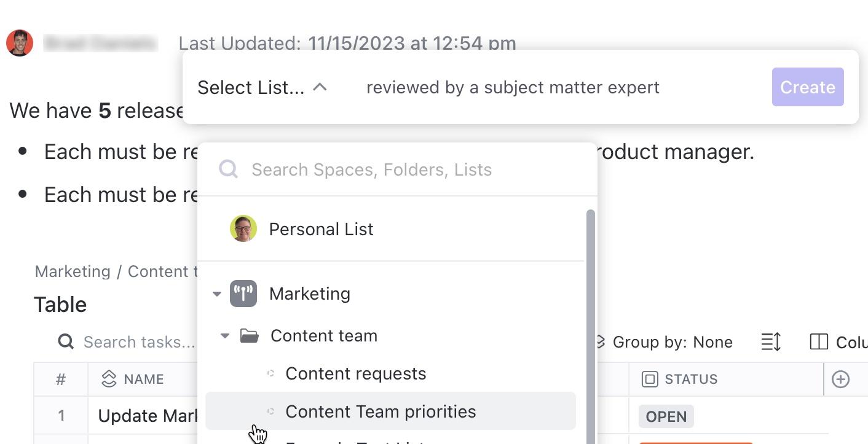Click the list picker vertical scrollbar
Viewport: 868px width, 444px height.
pos(591,307)
